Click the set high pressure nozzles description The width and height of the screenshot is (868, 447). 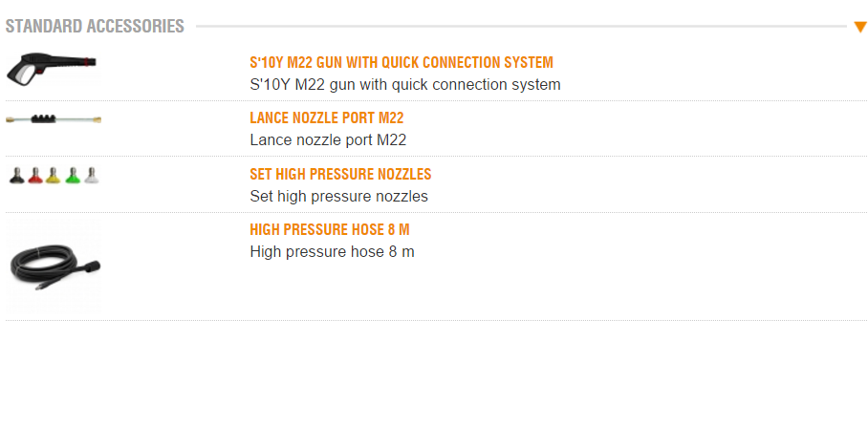point(338,196)
